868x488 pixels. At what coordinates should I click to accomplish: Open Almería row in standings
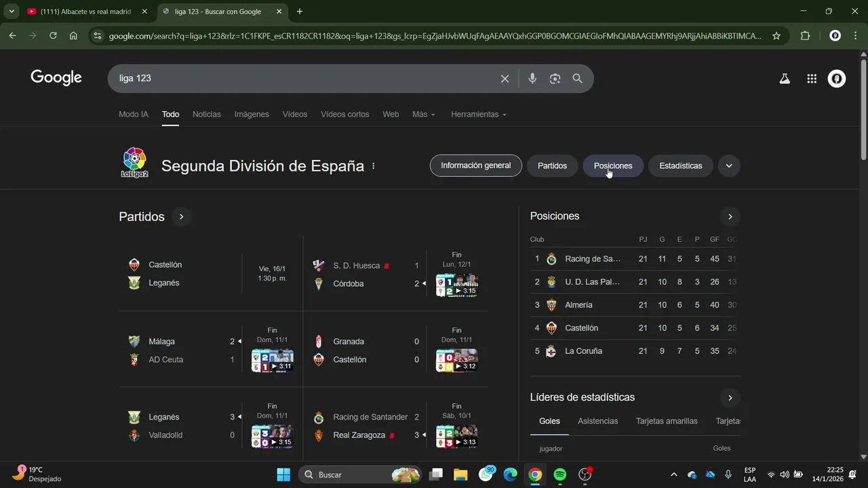635,305
